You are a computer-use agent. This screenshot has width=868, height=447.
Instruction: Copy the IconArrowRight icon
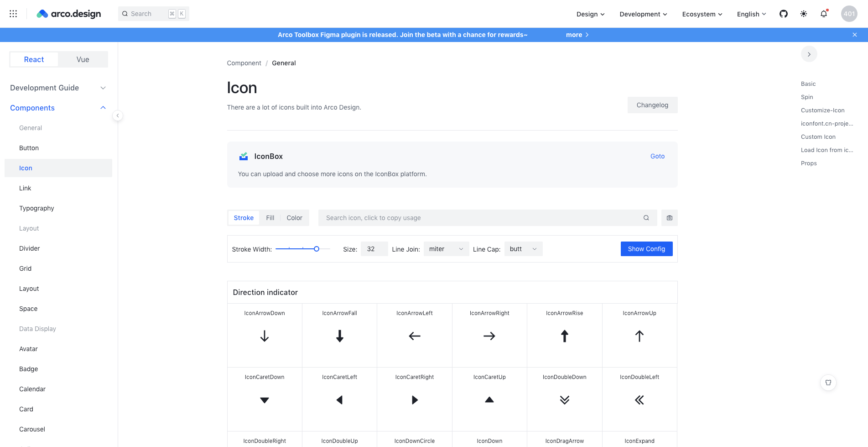(489, 336)
